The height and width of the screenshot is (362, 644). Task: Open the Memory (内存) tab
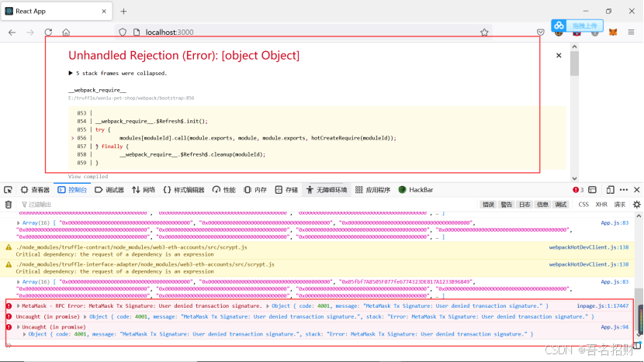[x=255, y=190]
